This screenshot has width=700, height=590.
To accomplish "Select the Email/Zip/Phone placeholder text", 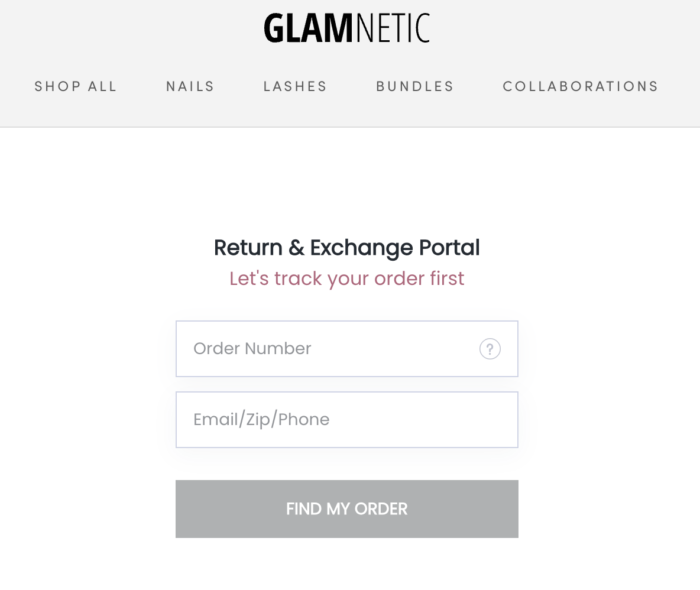I will (x=261, y=420).
